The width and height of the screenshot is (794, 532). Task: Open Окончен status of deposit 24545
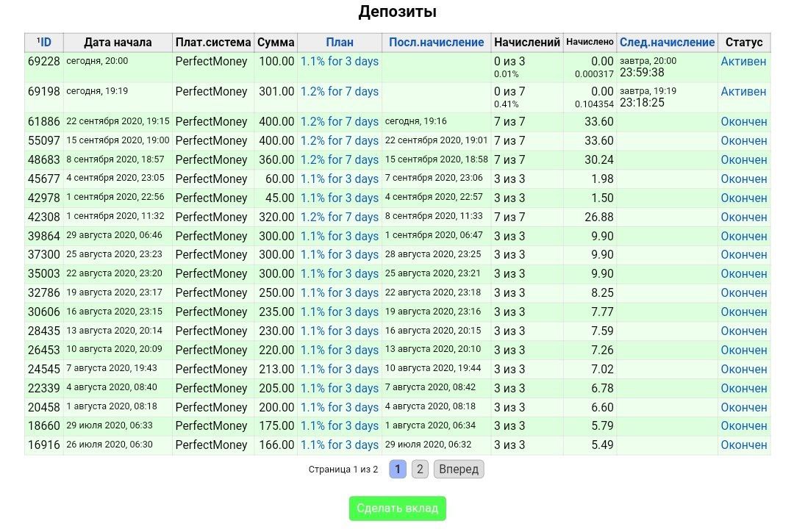pos(744,370)
